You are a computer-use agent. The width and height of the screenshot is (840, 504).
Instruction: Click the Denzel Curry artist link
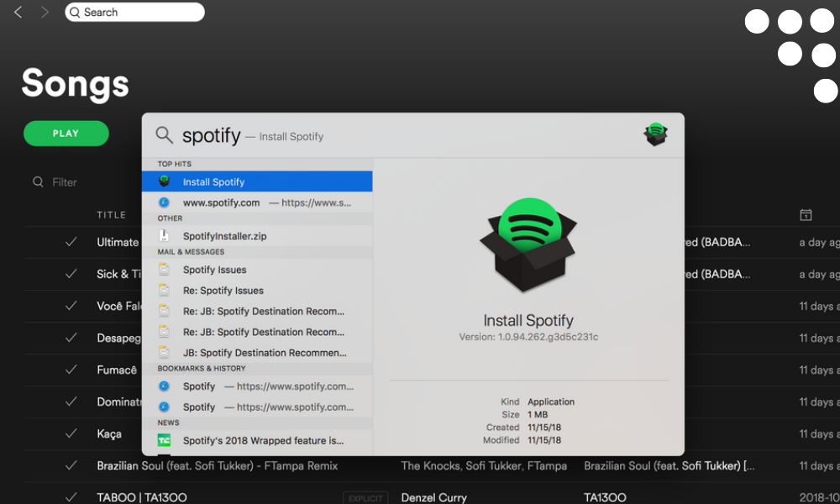pos(434,497)
